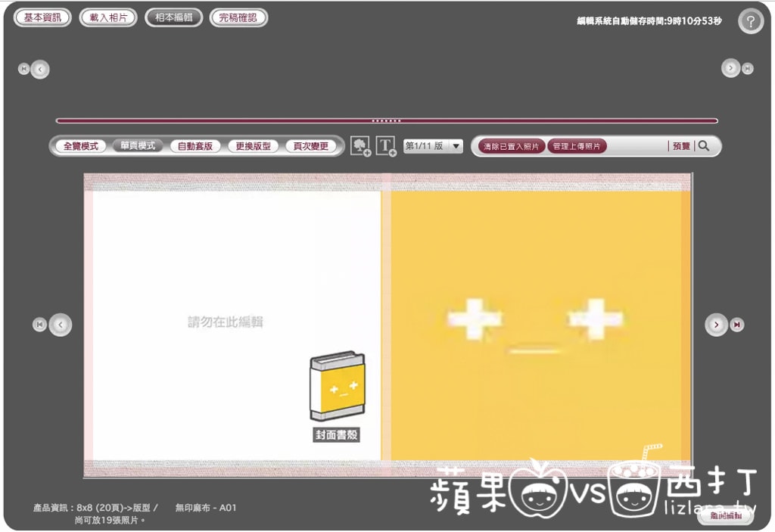Click the add text box icon
775x532 pixels.
coord(386,146)
